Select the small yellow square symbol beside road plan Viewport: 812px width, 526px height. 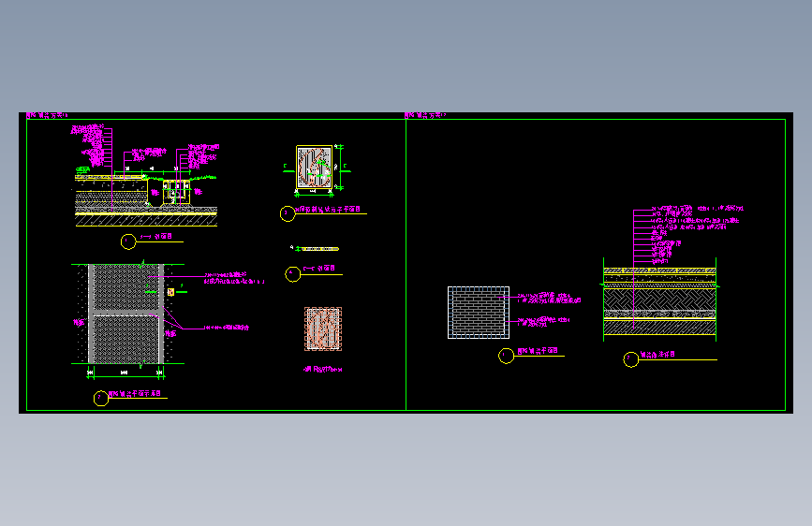(170, 293)
